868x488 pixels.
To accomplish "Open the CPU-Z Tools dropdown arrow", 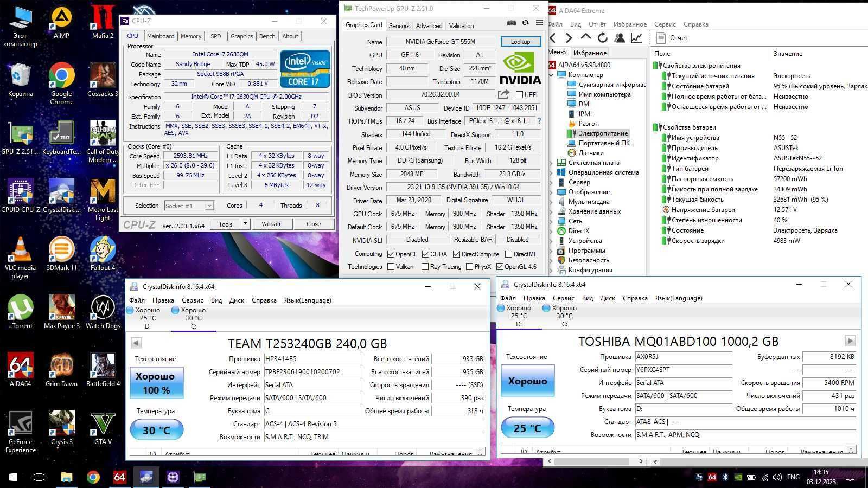I will pyautogui.click(x=245, y=224).
